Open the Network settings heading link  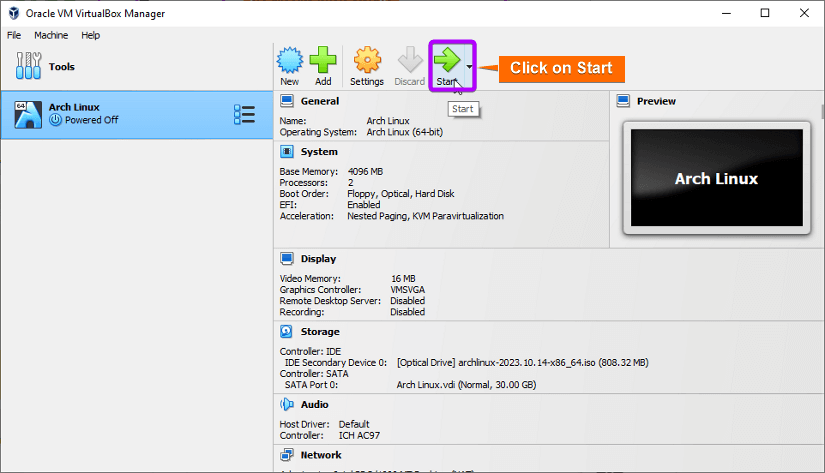click(321, 455)
